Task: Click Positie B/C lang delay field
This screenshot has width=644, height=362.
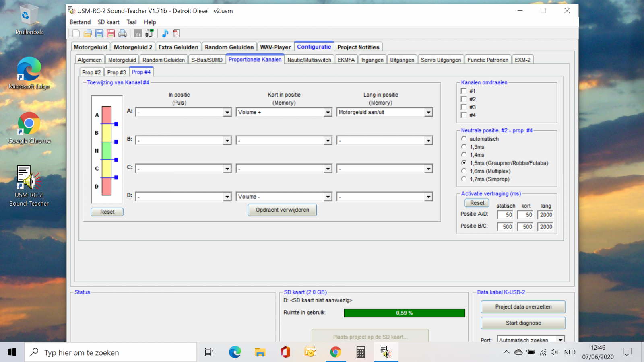Action: coord(545,227)
